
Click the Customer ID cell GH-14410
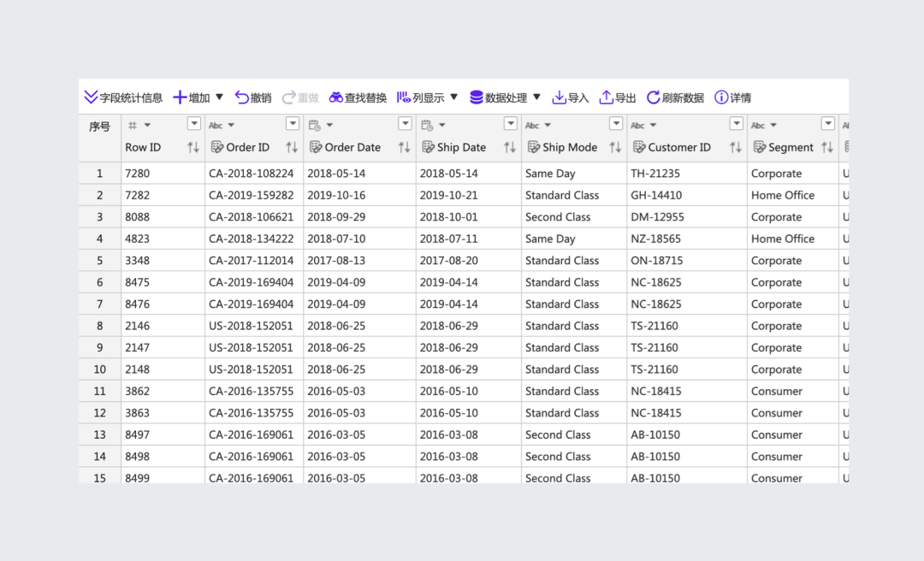tap(656, 195)
